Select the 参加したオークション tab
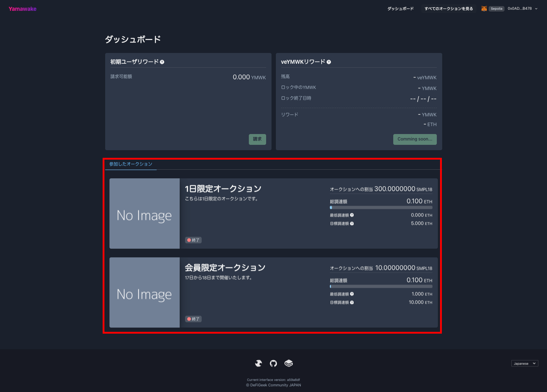 pos(131,164)
